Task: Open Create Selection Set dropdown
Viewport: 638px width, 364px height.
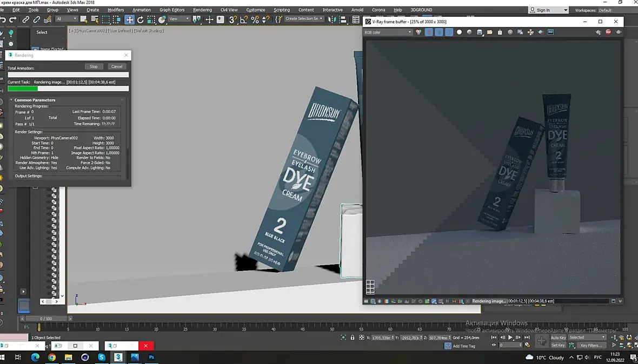Action: click(x=303, y=19)
